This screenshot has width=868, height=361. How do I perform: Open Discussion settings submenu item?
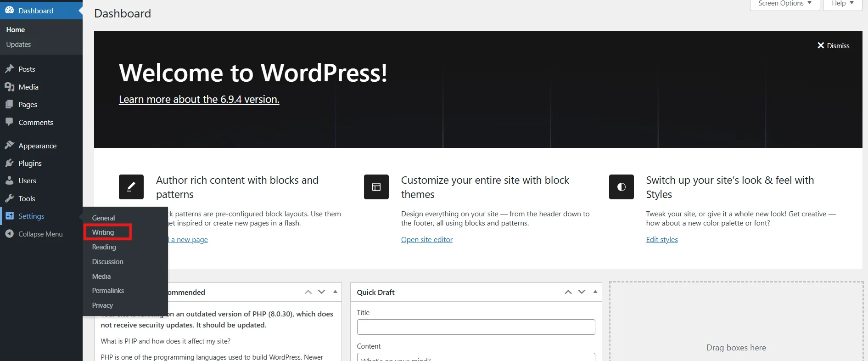coord(107,261)
